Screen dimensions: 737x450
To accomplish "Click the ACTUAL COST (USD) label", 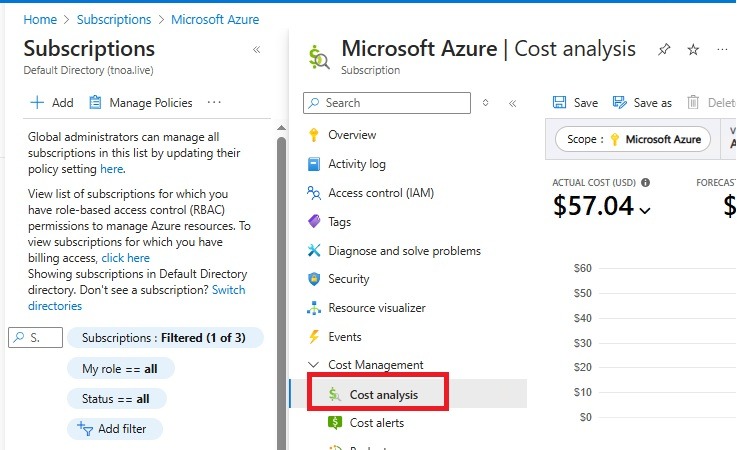I will pos(594,182).
